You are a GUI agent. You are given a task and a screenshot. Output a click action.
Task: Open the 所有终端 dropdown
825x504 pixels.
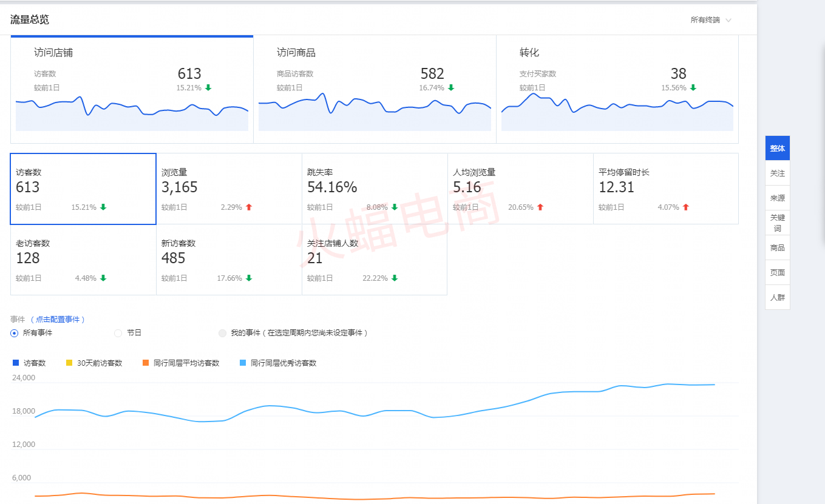pos(711,20)
